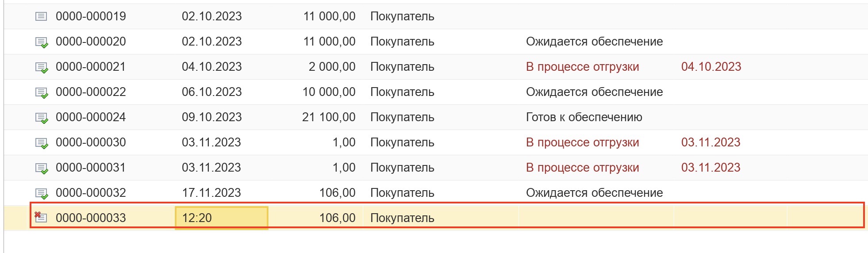Click status Готов к обеспечению
The image size is (868, 253).
point(584,117)
